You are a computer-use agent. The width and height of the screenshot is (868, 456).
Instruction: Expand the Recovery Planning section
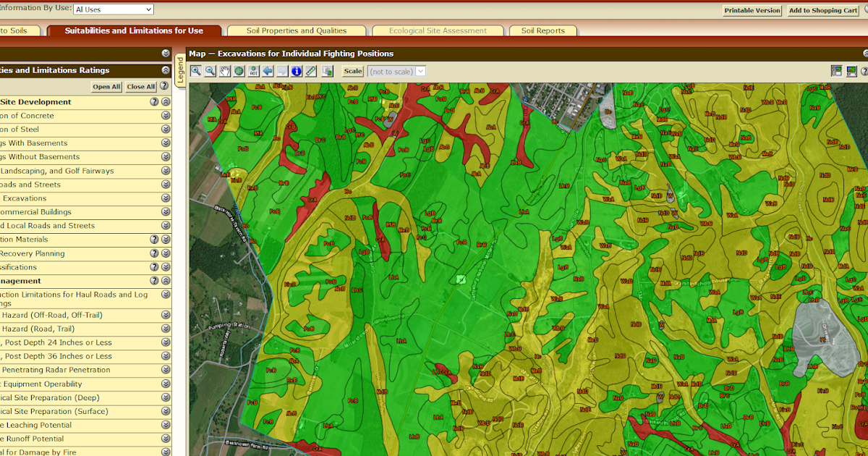point(165,253)
